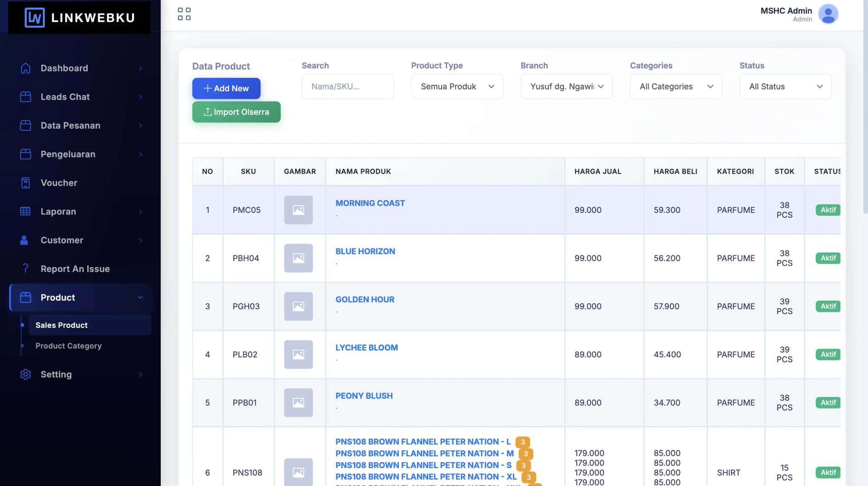
Task: Click the Aktif badge for GOLDEN HOUR
Action: click(828, 306)
